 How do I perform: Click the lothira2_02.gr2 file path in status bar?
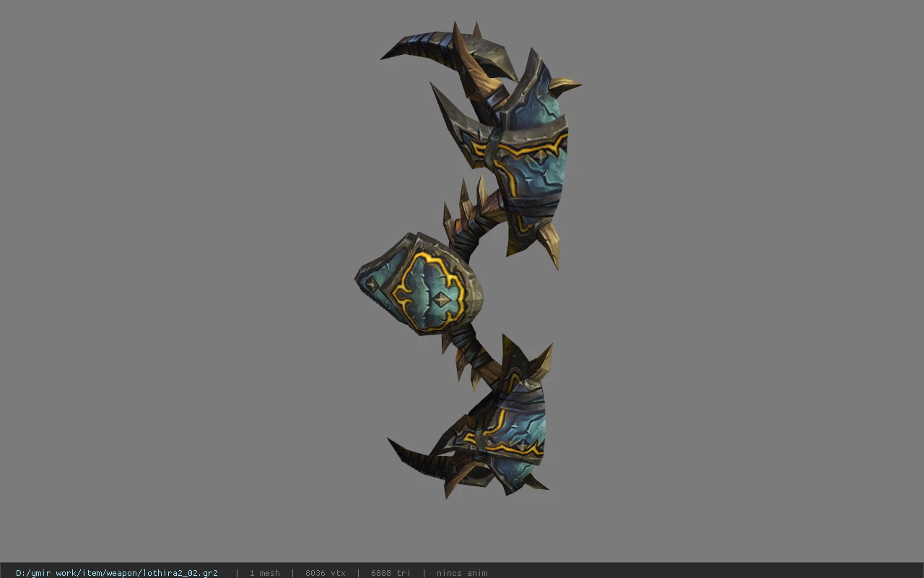(x=117, y=573)
